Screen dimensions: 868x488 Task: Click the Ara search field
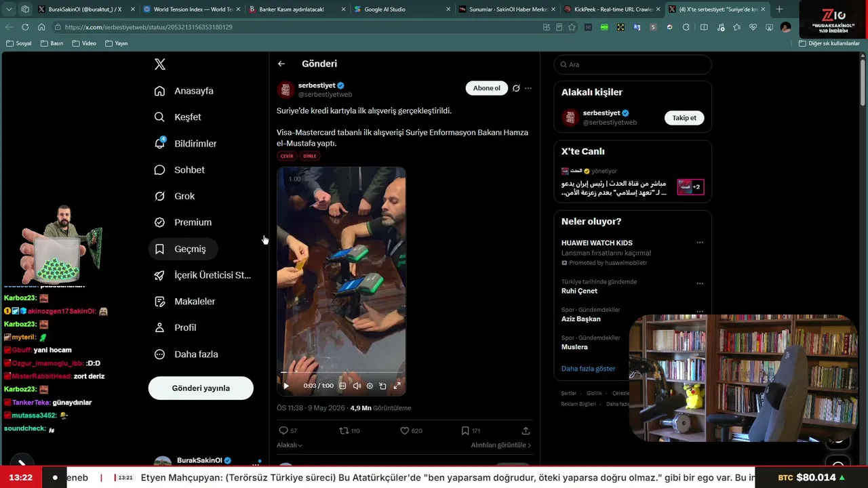[x=633, y=64]
